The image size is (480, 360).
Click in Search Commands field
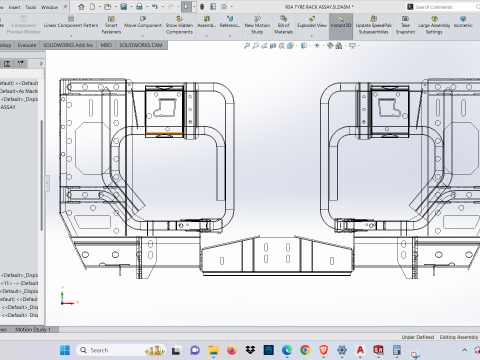click(443, 7)
